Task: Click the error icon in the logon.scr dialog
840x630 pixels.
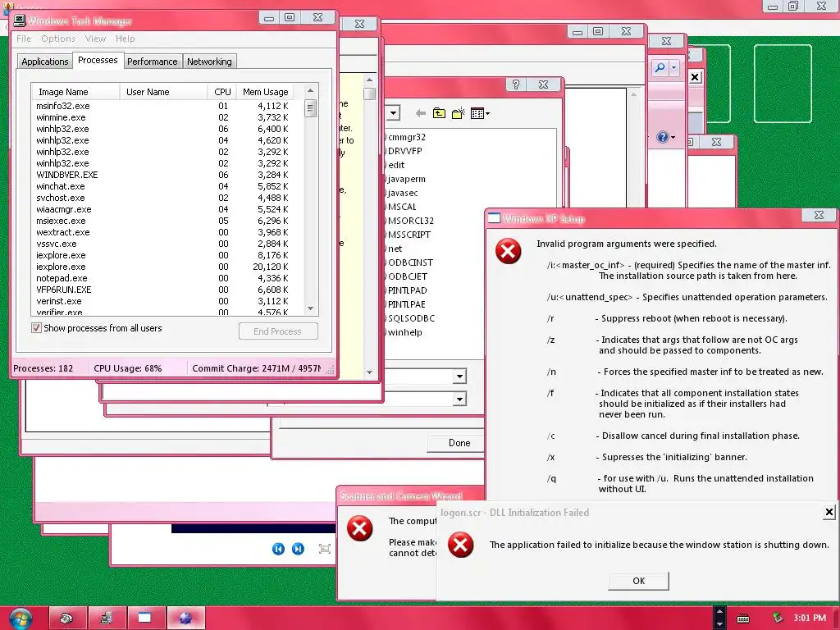Action: (x=461, y=545)
